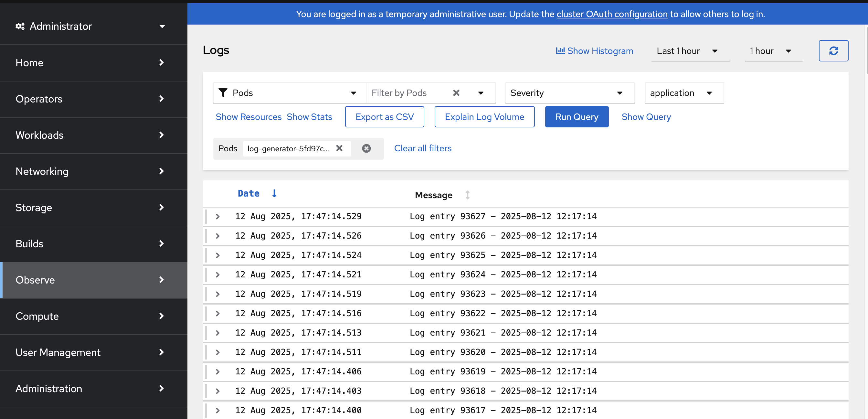Click the Show Histogram chart icon

[x=560, y=51]
